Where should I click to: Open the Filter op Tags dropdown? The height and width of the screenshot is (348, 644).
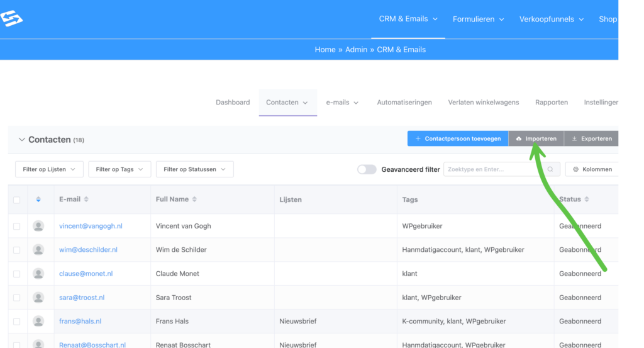pyautogui.click(x=119, y=169)
